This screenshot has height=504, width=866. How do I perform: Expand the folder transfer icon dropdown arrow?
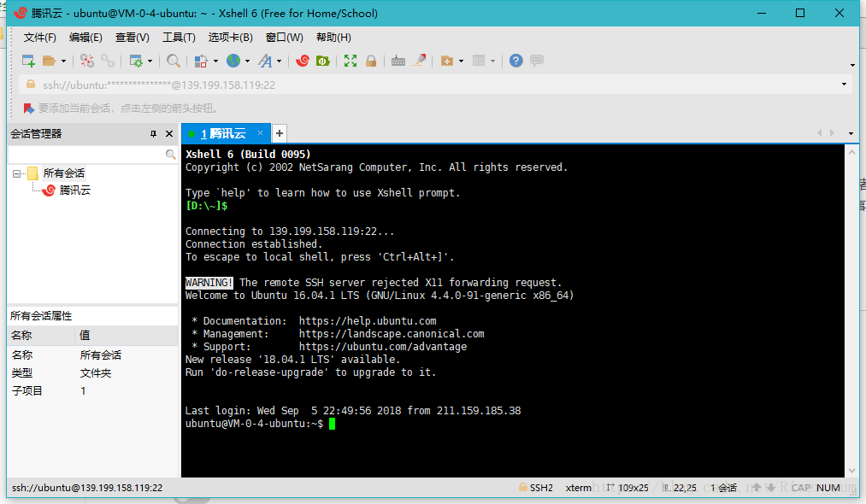461,61
